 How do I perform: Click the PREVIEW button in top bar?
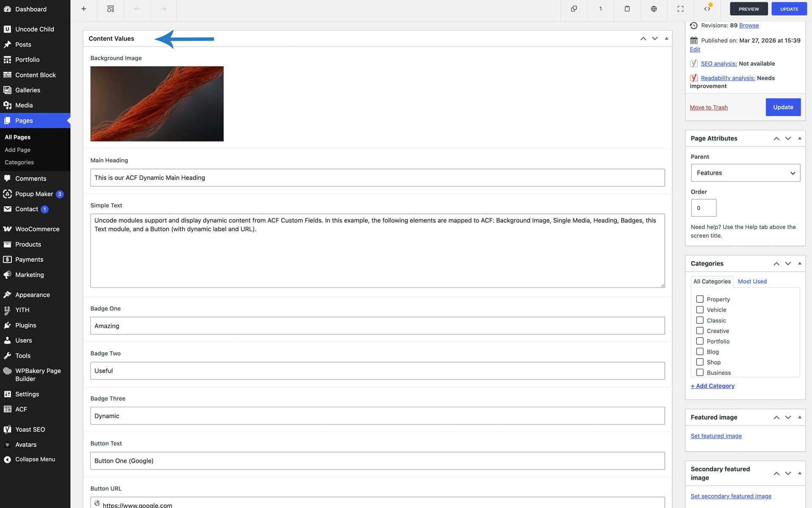[x=749, y=9]
